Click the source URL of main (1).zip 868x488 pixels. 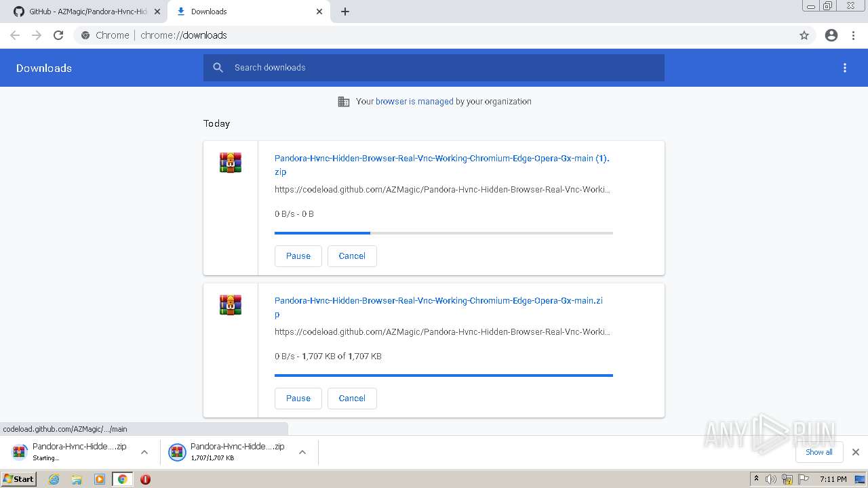pos(442,190)
